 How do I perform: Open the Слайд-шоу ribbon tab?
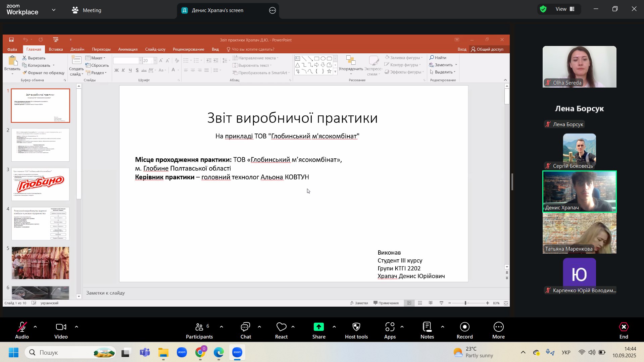[x=155, y=49]
